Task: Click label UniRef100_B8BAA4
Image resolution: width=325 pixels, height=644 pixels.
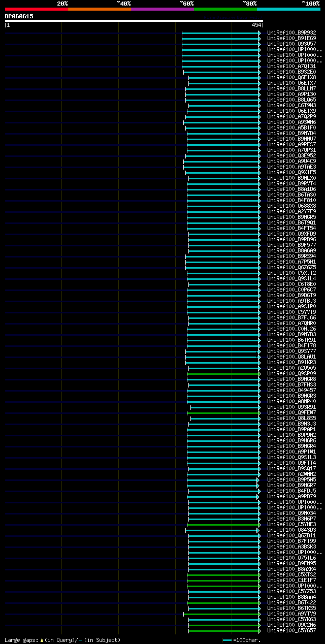Action: 291,597
